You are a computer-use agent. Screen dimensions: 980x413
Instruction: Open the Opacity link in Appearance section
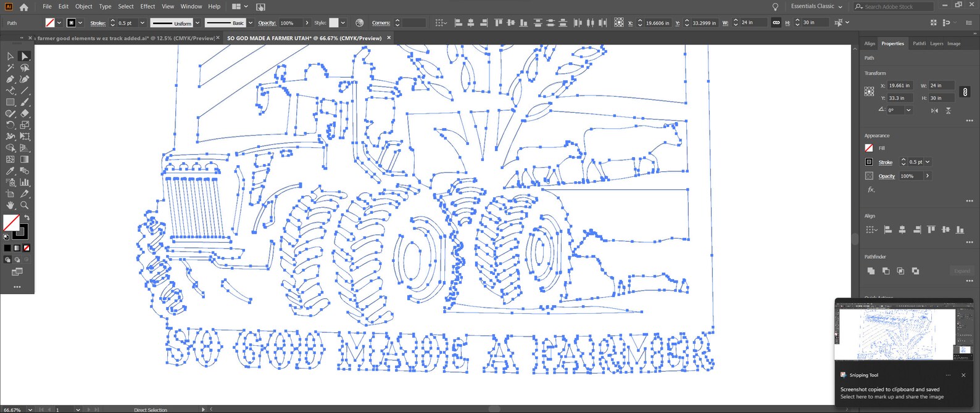pos(886,176)
